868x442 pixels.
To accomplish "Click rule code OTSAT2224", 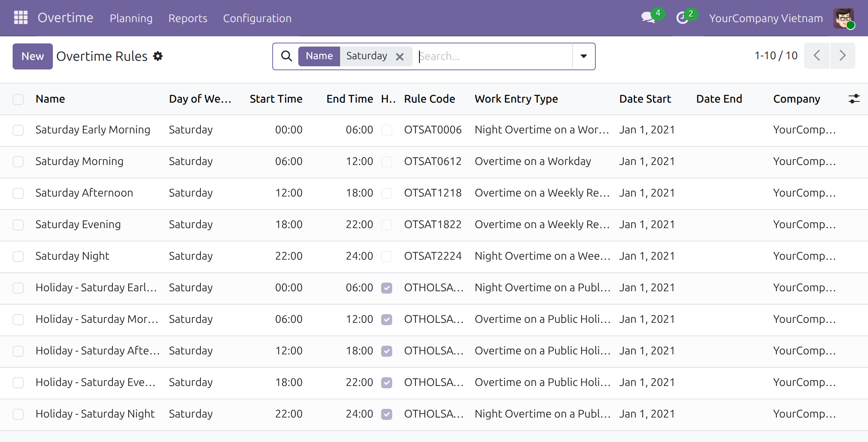I will [432, 256].
